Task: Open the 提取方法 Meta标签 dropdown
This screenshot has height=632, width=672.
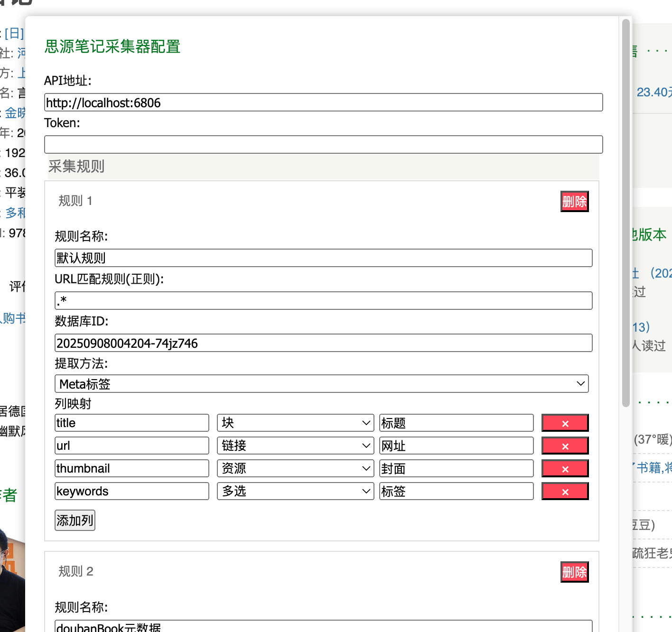Action: (322, 384)
